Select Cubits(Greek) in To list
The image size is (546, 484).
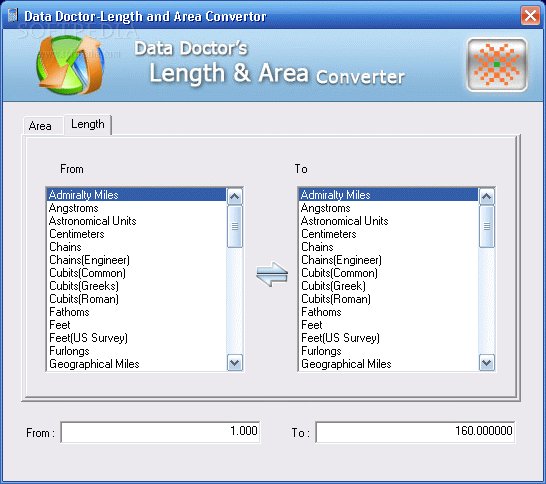pos(389,286)
